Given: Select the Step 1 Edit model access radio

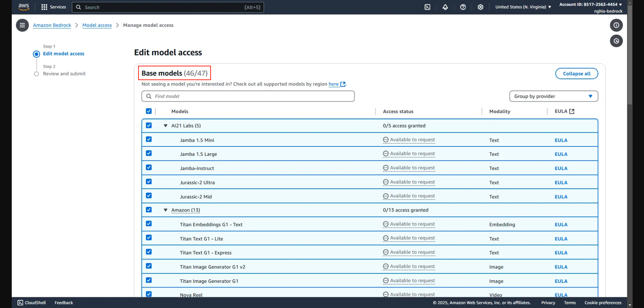Looking at the screenshot, I should [x=37, y=54].
